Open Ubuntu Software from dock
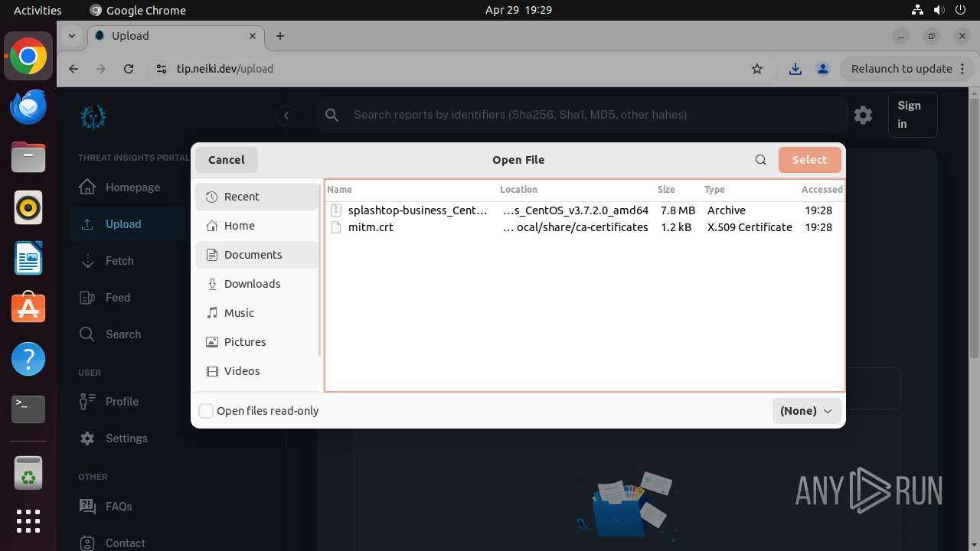980x551 pixels. coord(28,308)
